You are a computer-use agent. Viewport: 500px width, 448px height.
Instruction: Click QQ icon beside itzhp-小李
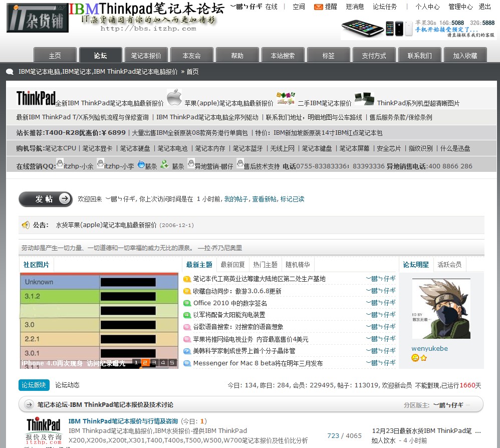(x=100, y=163)
